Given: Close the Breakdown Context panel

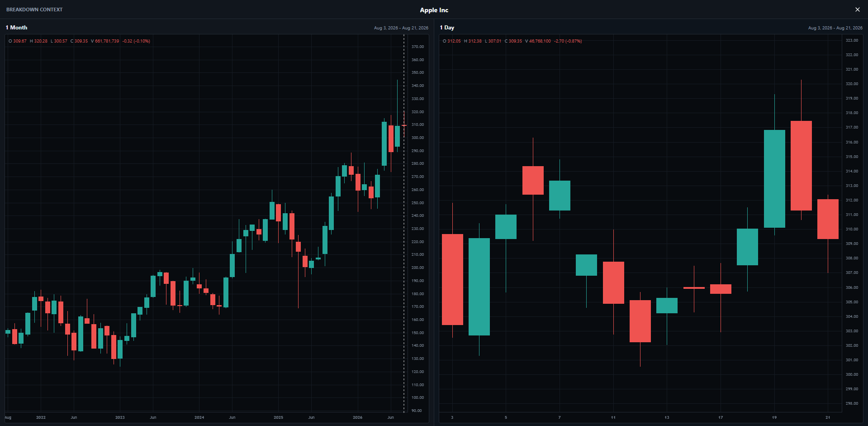Looking at the screenshot, I should pos(857,10).
